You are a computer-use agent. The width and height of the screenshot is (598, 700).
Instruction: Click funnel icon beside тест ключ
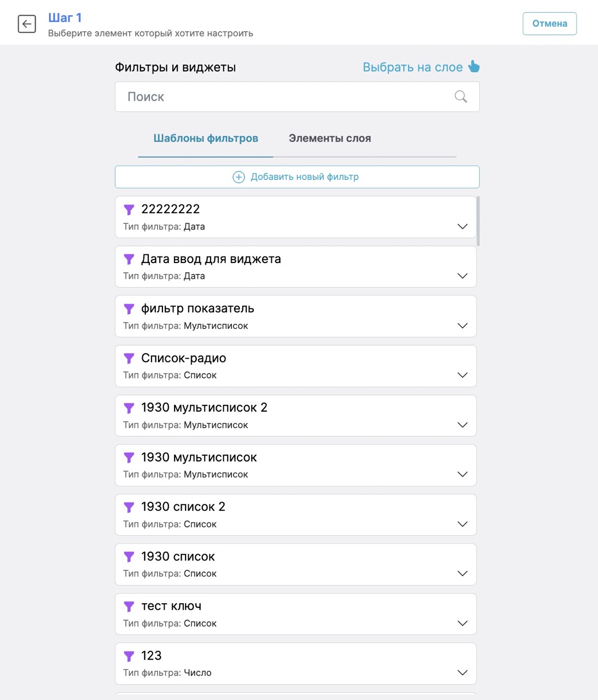coord(129,606)
